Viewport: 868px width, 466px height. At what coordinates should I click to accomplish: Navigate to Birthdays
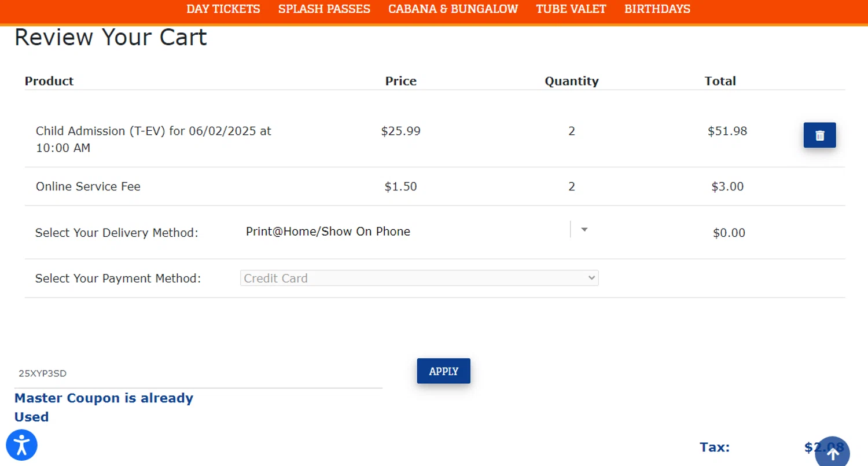[x=657, y=9]
